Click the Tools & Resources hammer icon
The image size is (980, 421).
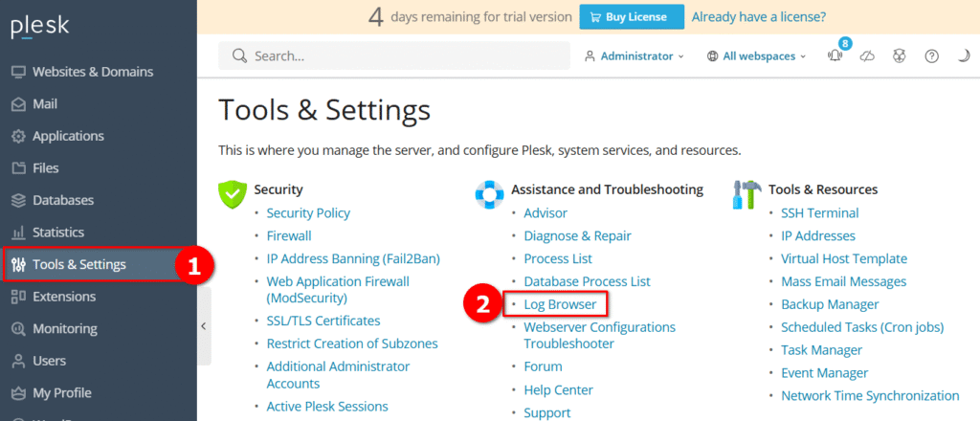[x=746, y=194]
